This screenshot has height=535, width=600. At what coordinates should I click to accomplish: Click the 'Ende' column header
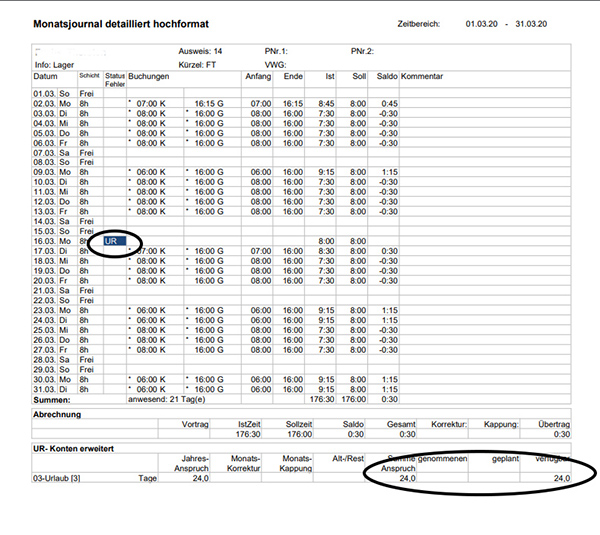pyautogui.click(x=293, y=77)
